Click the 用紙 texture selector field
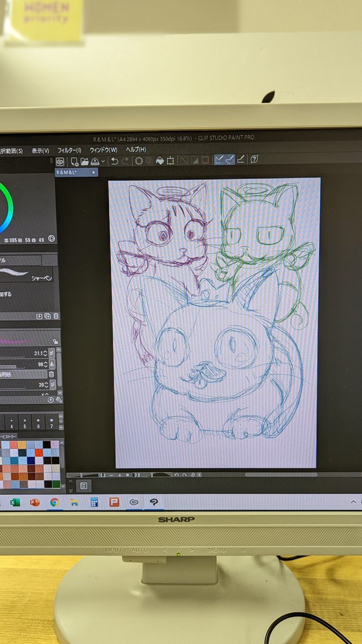Viewport: 362px width, 644px height. (x=24, y=374)
